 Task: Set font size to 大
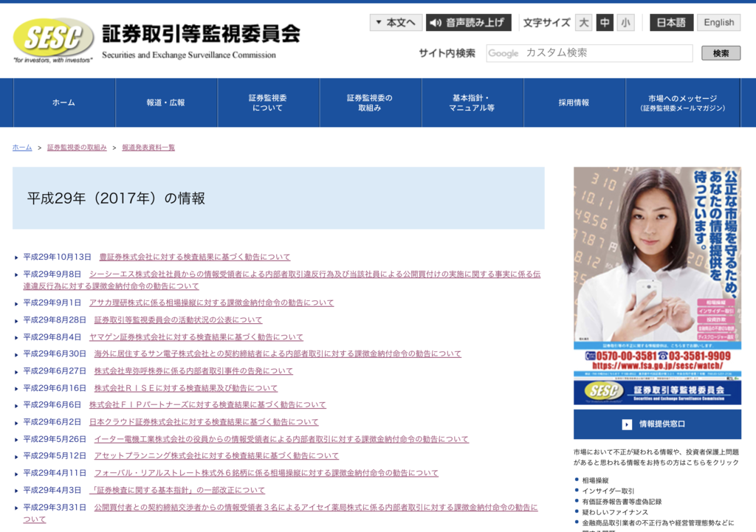point(583,23)
